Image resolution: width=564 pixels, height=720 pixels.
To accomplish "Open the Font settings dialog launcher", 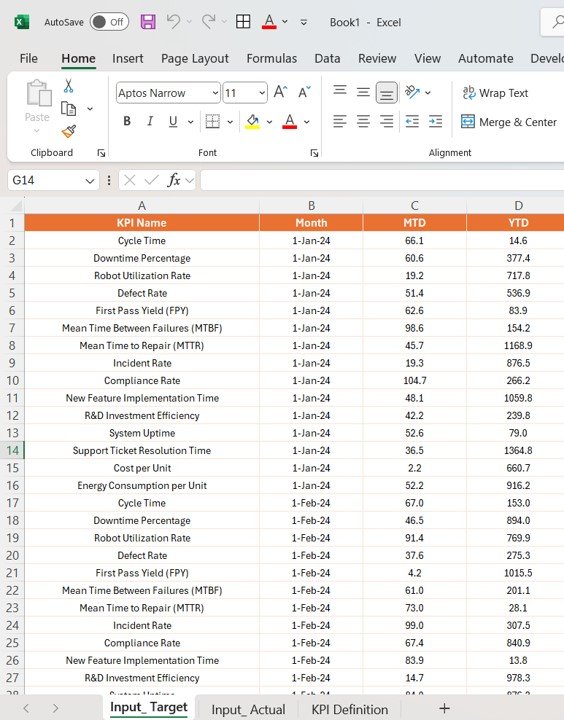I will (x=314, y=153).
